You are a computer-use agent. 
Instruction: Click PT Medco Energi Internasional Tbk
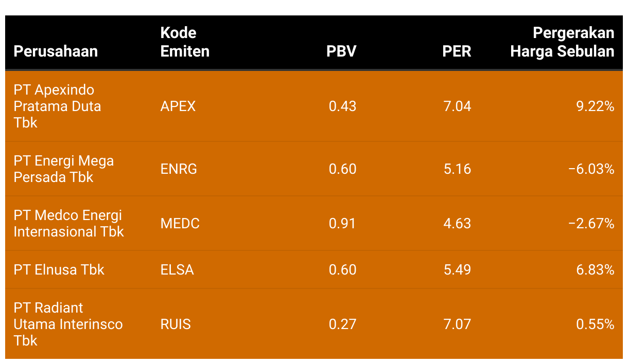(68, 223)
